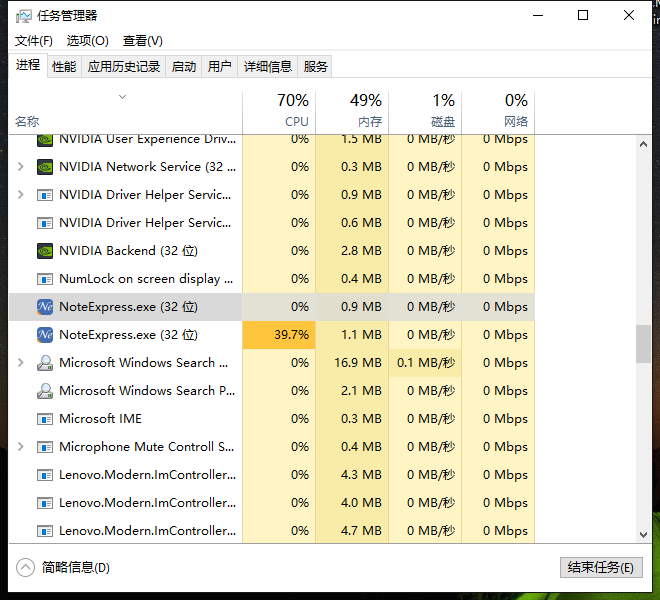Screen dimensions: 660x600
Task: Collapse to 简略信息(D) fewer details view
Action: [63, 568]
